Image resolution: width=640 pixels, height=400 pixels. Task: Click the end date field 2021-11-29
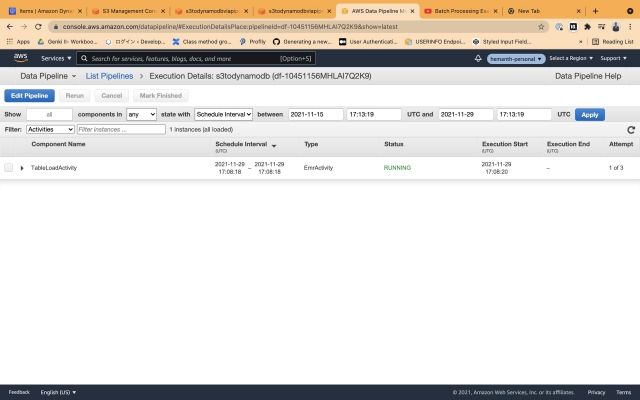[x=466, y=114]
